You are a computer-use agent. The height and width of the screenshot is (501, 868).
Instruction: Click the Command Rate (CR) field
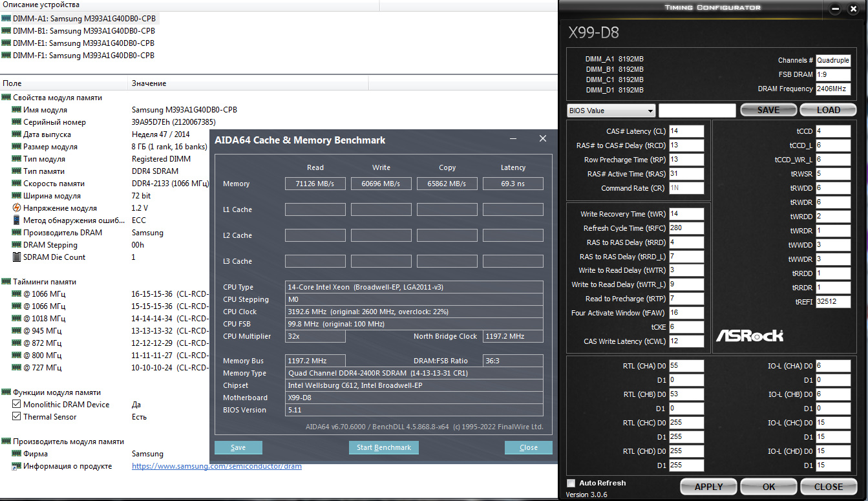click(x=686, y=188)
